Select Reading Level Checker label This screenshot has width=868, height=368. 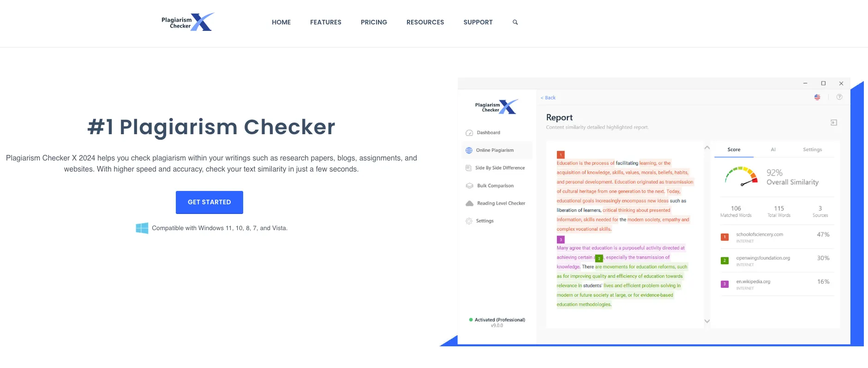(x=501, y=203)
